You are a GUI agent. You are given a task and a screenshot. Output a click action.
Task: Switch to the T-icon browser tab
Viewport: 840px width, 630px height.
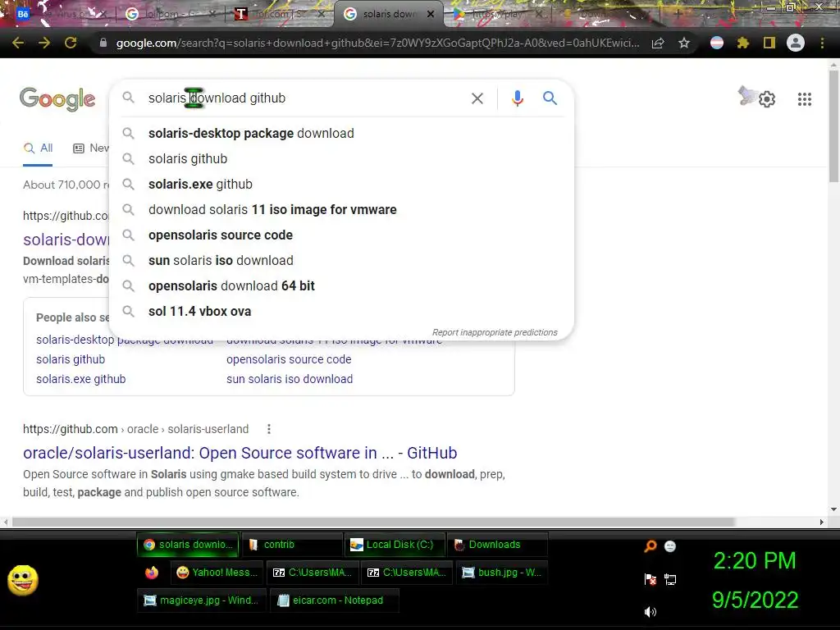[x=279, y=14]
